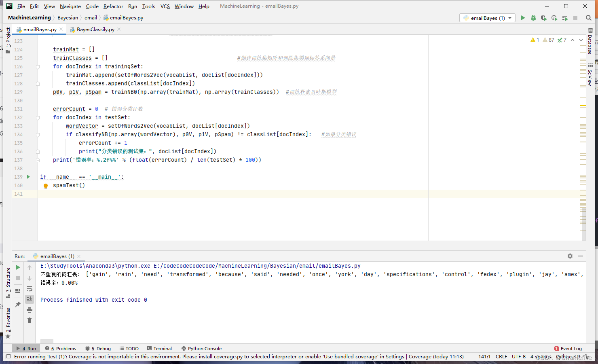The height and width of the screenshot is (364, 598).
Task: Open the TODO tool window
Action: [129, 349]
